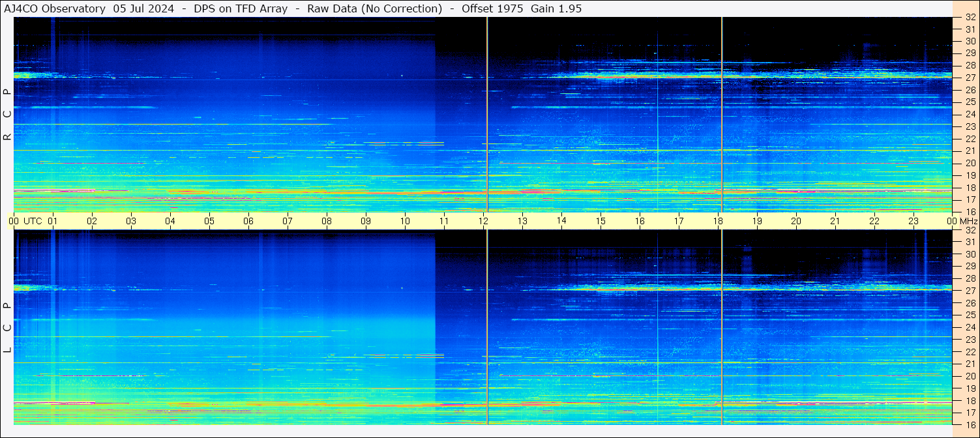Click the 18 MHz label on the RCP frequency scale
The width and height of the screenshot is (980, 438).
point(970,188)
